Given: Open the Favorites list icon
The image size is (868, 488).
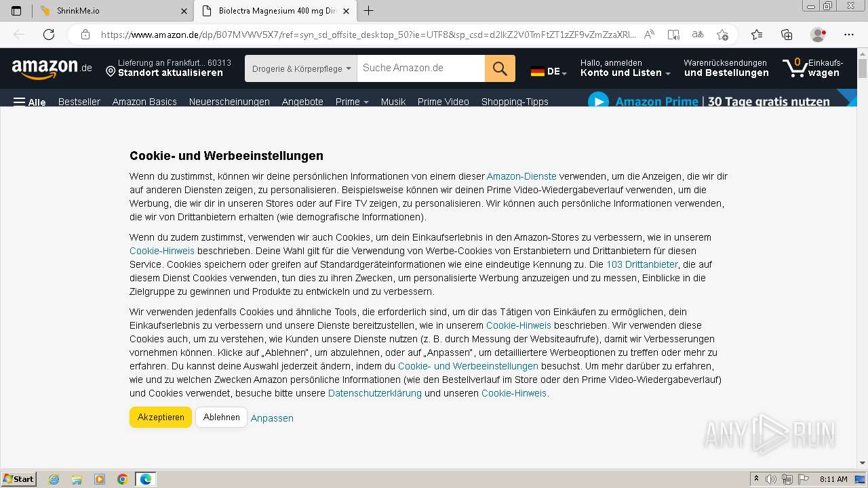Looking at the screenshot, I should (757, 35).
